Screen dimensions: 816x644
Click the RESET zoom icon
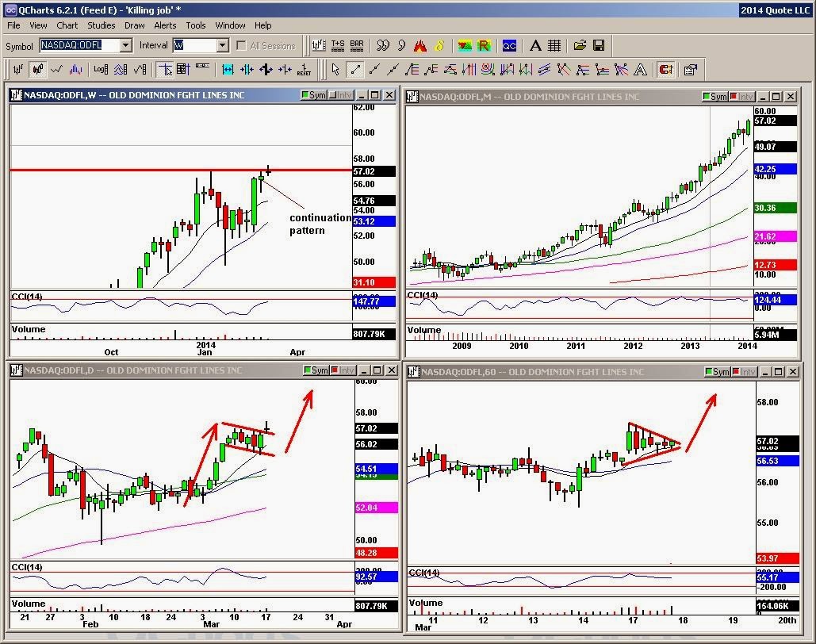click(304, 69)
